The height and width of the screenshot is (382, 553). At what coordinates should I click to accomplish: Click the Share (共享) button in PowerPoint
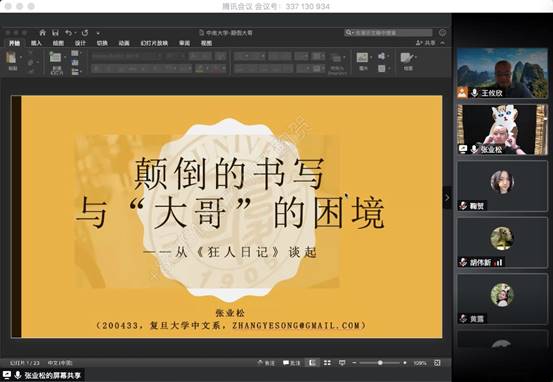tap(426, 43)
